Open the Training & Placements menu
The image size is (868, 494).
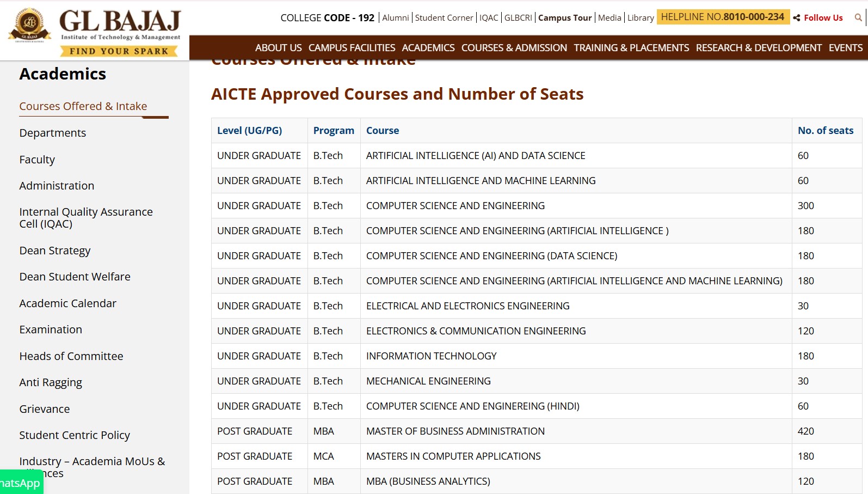tap(631, 48)
